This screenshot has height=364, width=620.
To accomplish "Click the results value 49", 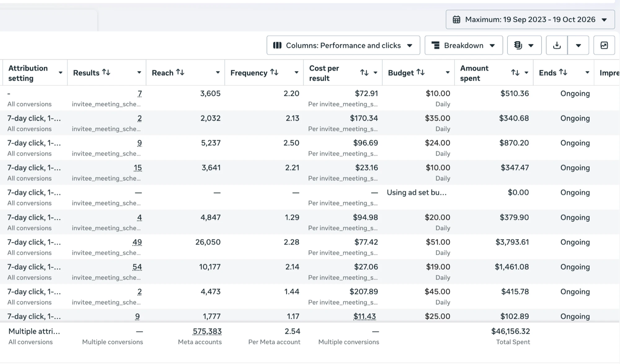I will [x=137, y=242].
